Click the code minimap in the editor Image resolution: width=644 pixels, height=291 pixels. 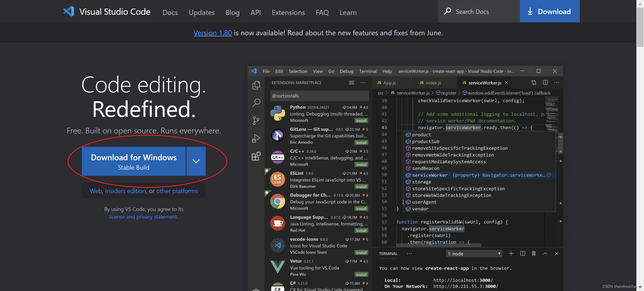pyautogui.click(x=551, y=114)
